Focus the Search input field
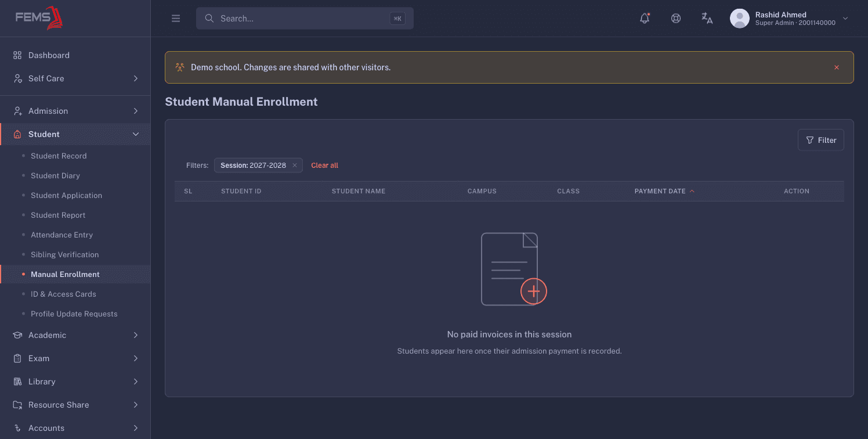 pos(305,19)
